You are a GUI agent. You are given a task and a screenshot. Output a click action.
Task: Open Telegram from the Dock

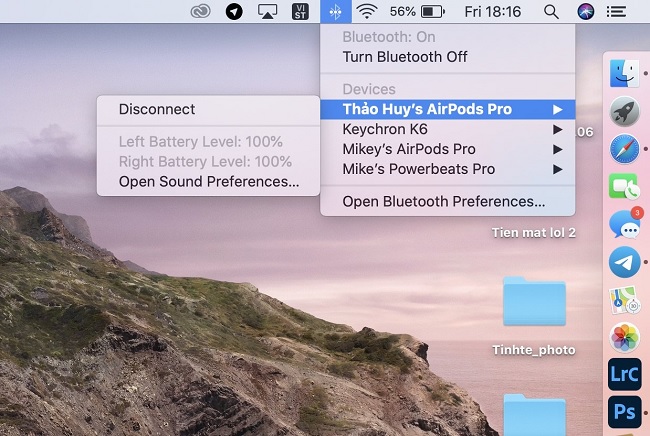coord(624,262)
